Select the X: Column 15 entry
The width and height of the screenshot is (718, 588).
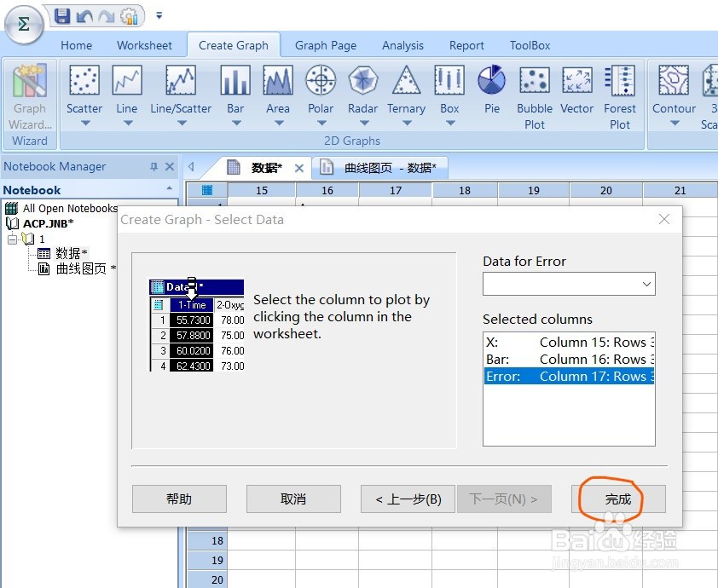tap(569, 343)
